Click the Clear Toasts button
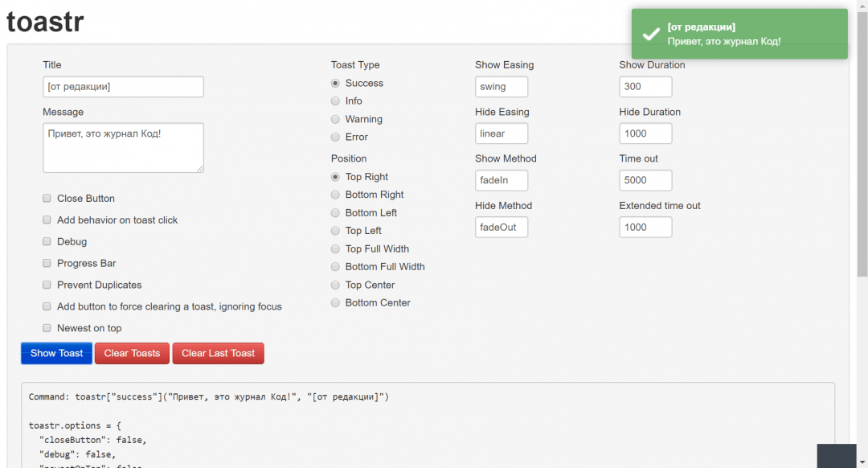Image resolution: width=868 pixels, height=468 pixels. (132, 354)
